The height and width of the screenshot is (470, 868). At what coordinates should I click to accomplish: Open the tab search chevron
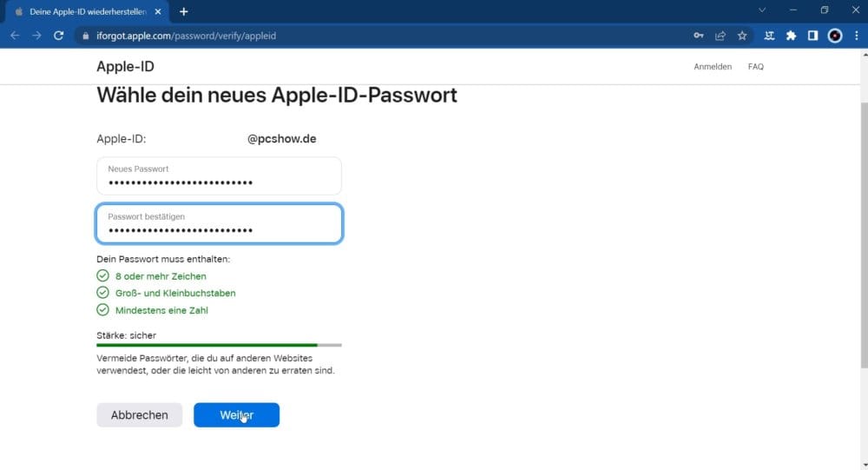tap(762, 10)
